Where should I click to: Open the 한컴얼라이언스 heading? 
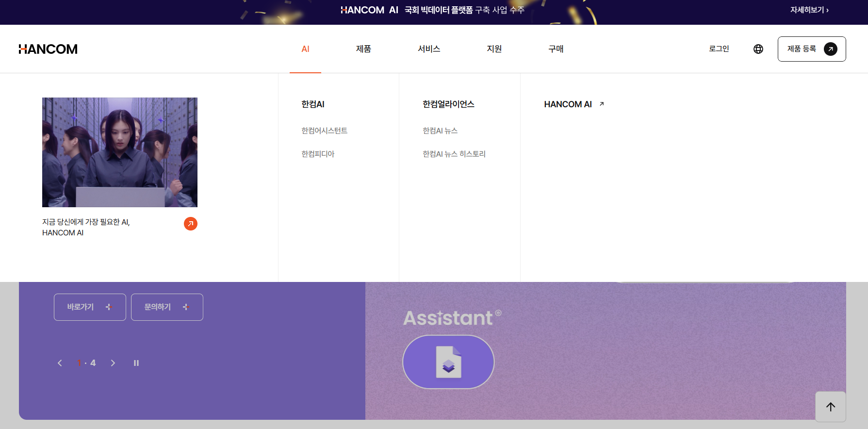(448, 104)
